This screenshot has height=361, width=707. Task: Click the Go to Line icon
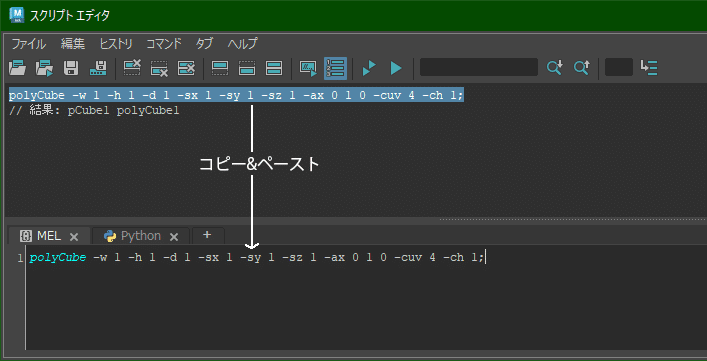click(649, 68)
